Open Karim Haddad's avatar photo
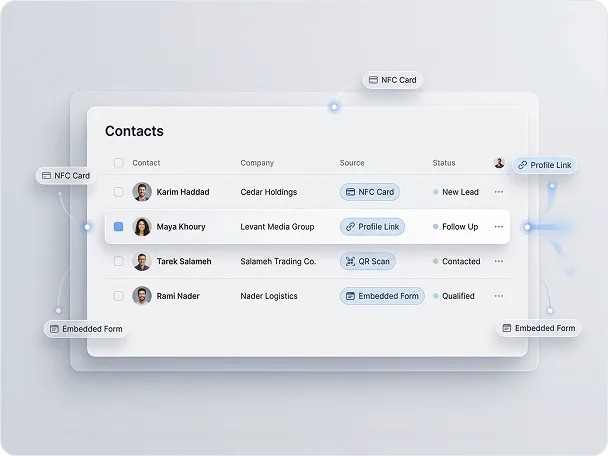 (x=142, y=192)
